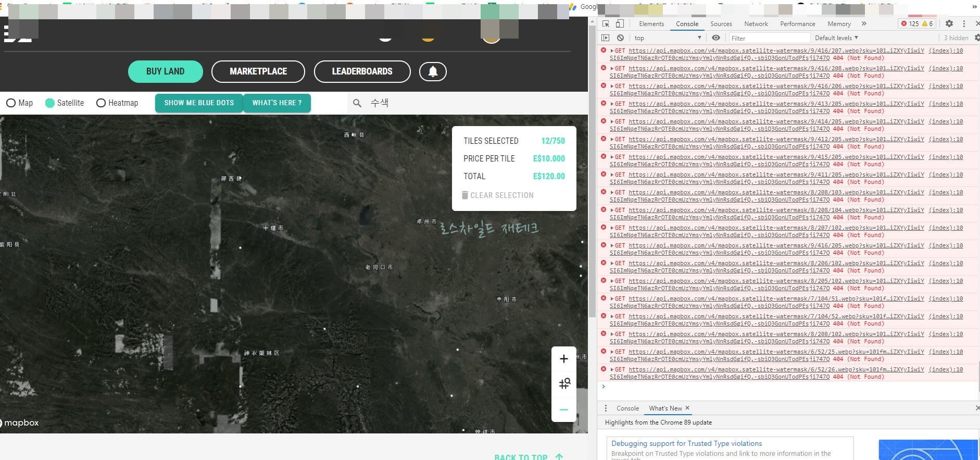Open Debugging support for Trusted Type violations link
This screenshot has height=460, width=980.
pyautogui.click(x=686, y=444)
